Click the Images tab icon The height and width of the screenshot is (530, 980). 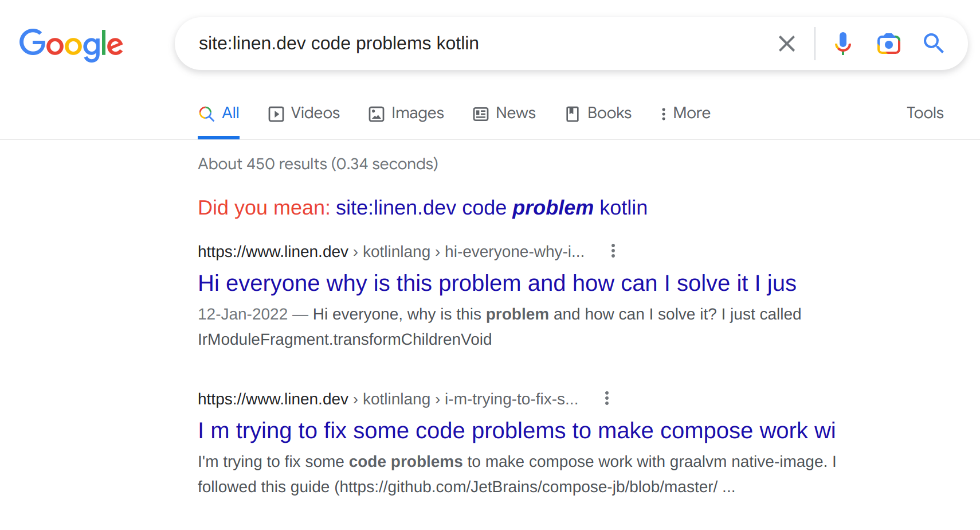pos(376,114)
